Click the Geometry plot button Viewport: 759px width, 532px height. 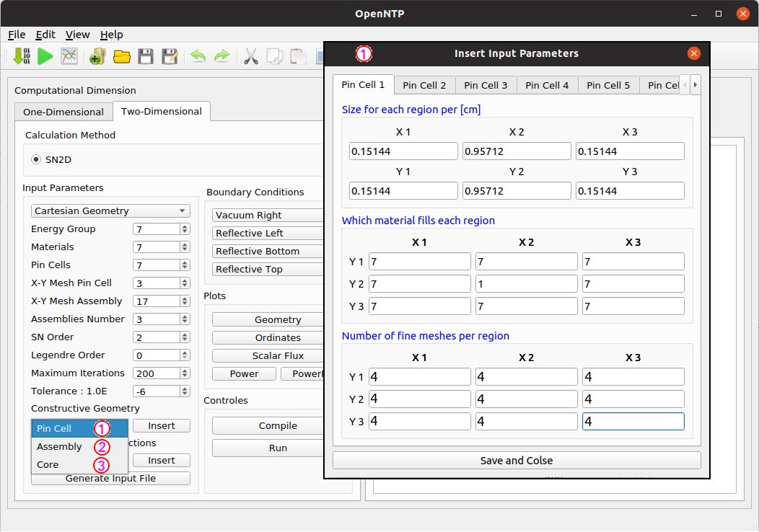click(x=268, y=319)
